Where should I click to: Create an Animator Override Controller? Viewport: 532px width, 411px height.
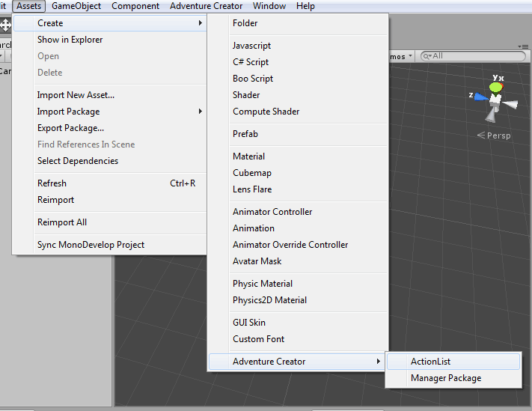(298, 245)
